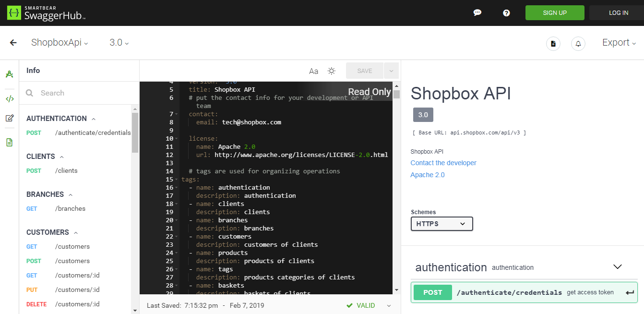This screenshot has width=644, height=314.
Task: Click the editor scroll down arrow
Action: (396, 290)
